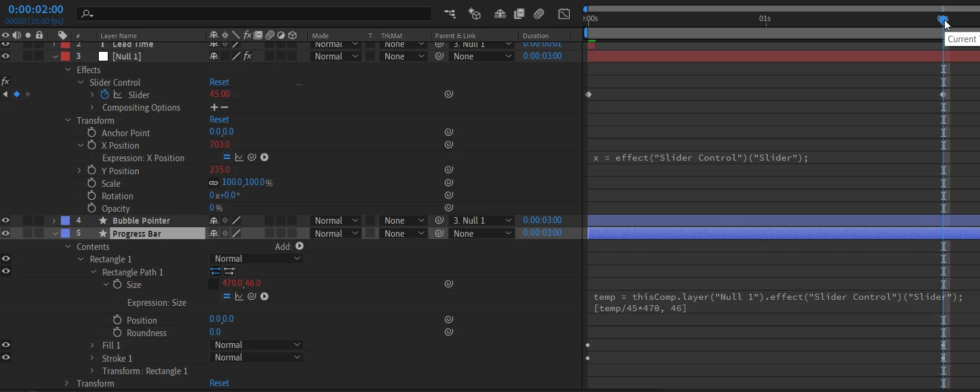Open Rectangle 1 blend mode dropdown
This screenshot has width=980, height=392.
point(256,259)
